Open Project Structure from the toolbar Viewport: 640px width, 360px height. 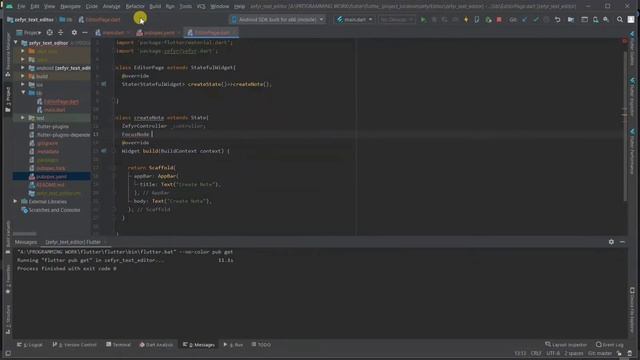click(571, 20)
